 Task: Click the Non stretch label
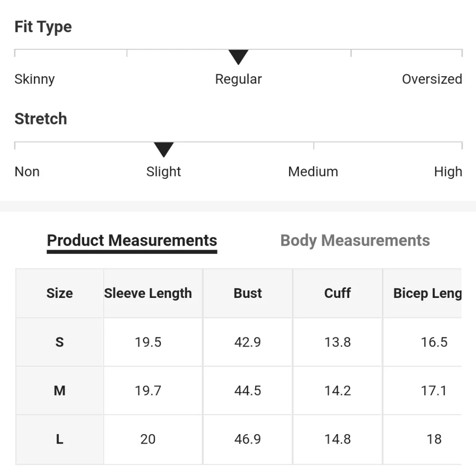27,171
